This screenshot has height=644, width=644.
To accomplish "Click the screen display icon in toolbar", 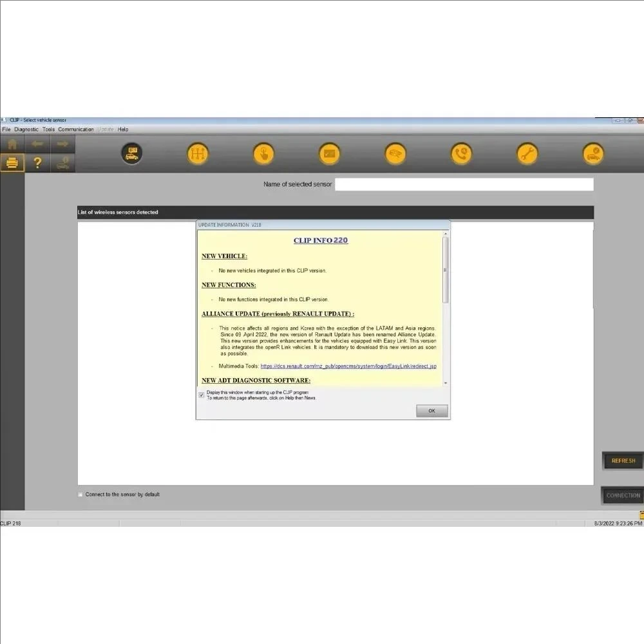I will pos(329,154).
